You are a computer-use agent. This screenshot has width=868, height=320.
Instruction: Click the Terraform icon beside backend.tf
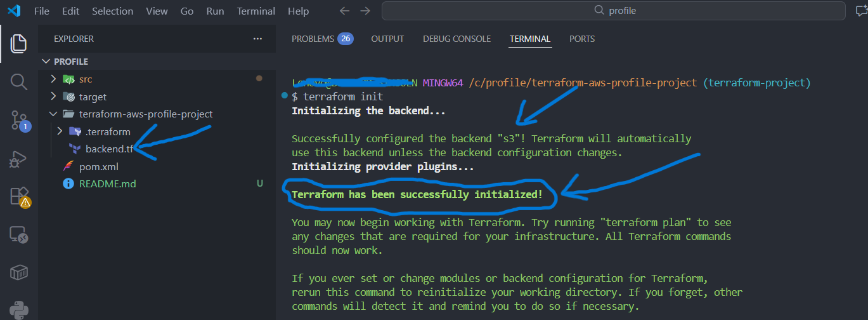click(75, 149)
